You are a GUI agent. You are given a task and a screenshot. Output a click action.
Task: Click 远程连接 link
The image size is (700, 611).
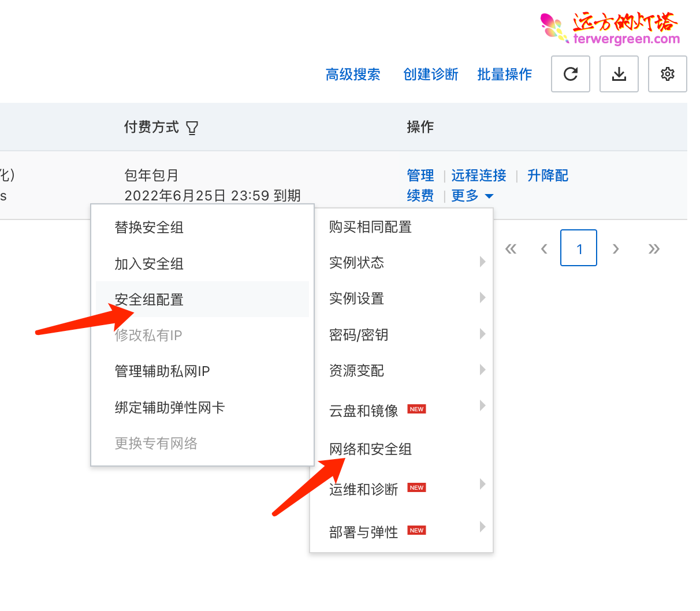pos(479,176)
